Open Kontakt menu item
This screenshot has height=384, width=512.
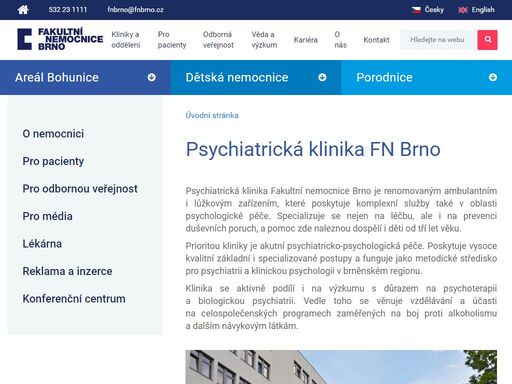tap(376, 40)
